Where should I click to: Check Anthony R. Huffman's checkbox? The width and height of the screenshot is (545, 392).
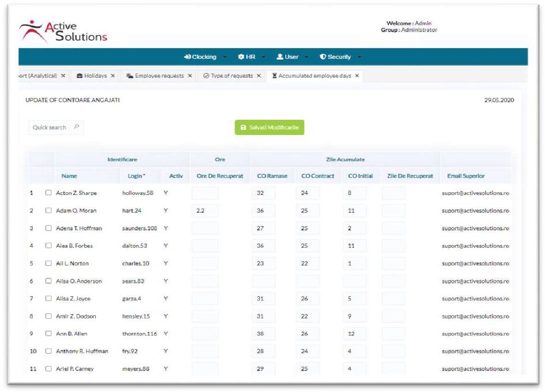point(49,351)
